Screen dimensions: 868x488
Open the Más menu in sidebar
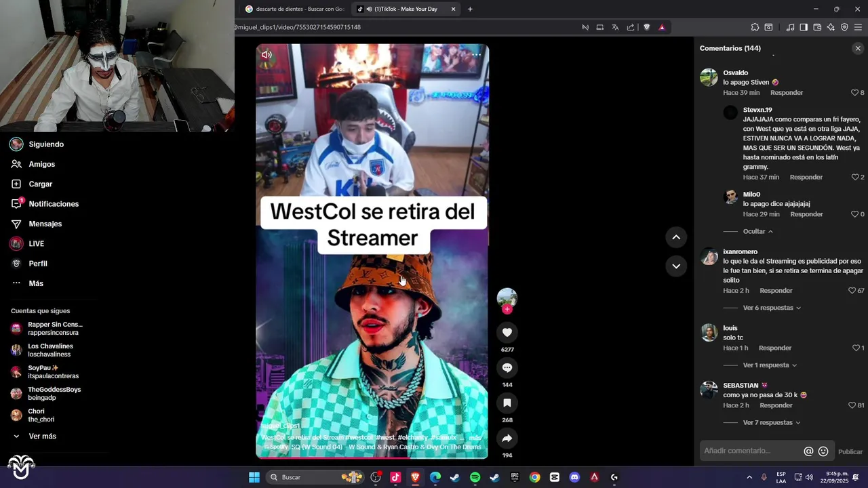[36, 283]
